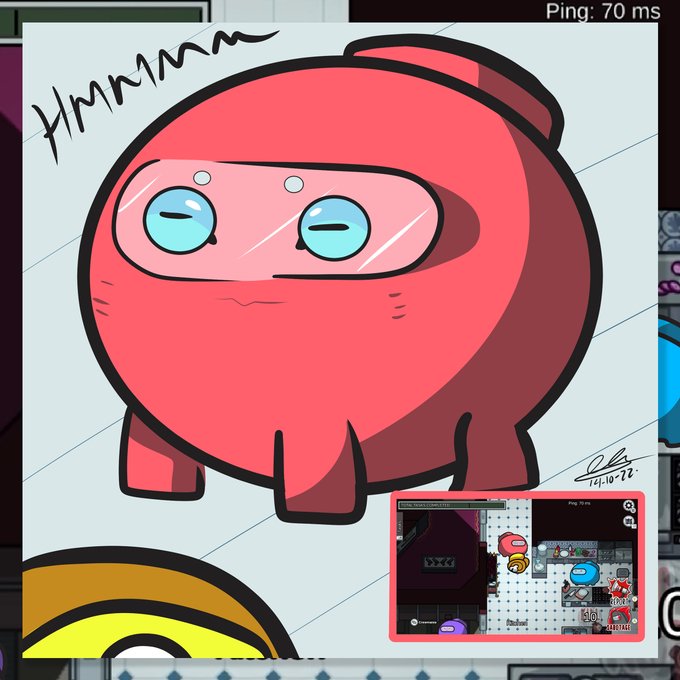This screenshot has width=680, height=680.
Task: Expand the Tasks side tab in the inset
Action: [401, 526]
